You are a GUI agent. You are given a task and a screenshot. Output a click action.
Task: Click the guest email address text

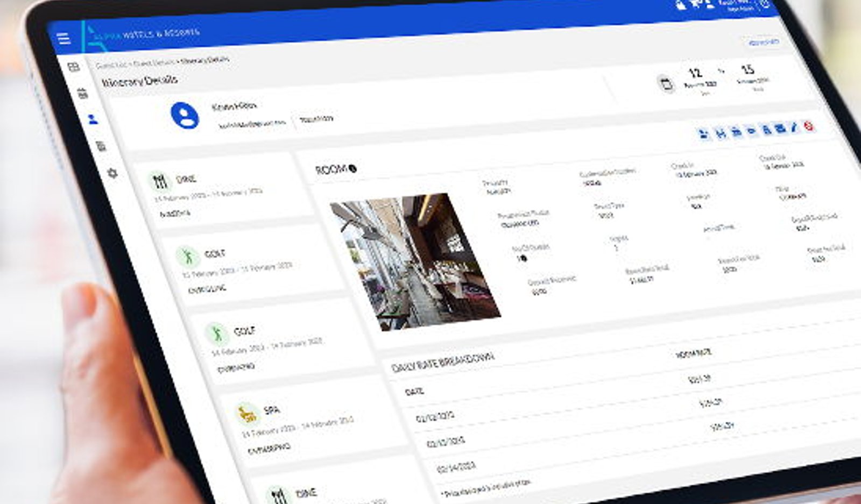click(x=251, y=124)
